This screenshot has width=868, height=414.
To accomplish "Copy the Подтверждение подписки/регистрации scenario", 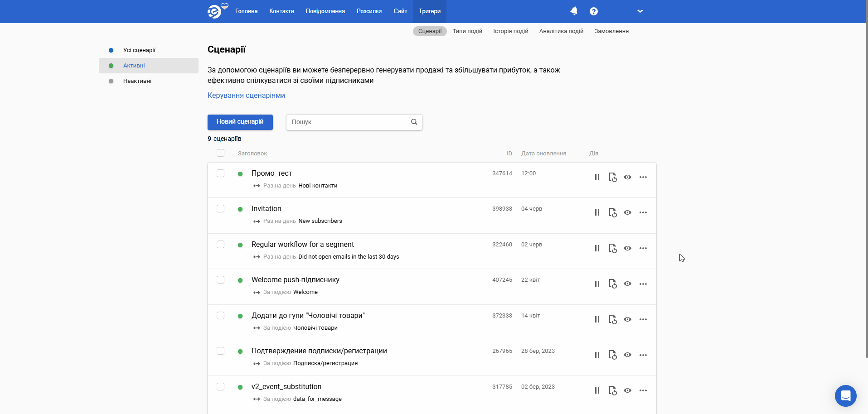I will click(x=612, y=355).
